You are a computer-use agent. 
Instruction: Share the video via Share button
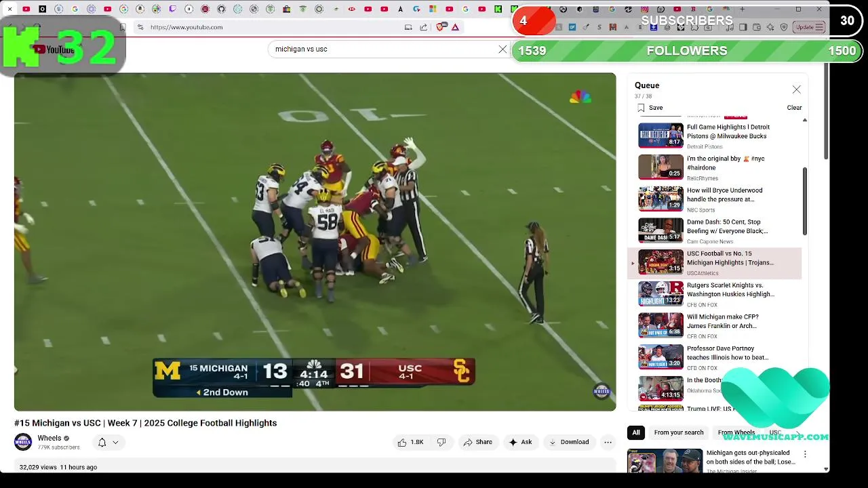point(478,442)
